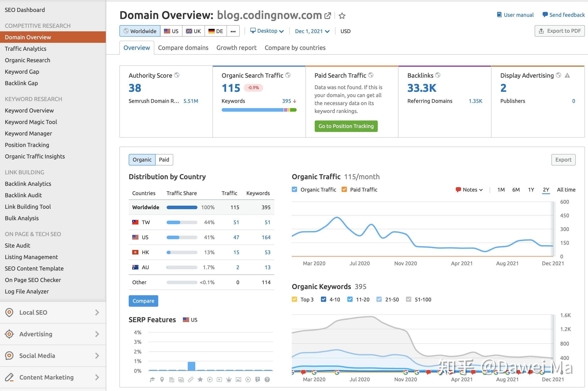Toggle the Top 3 keywords checkbox
This screenshot has height=391, width=588.
[294, 299]
